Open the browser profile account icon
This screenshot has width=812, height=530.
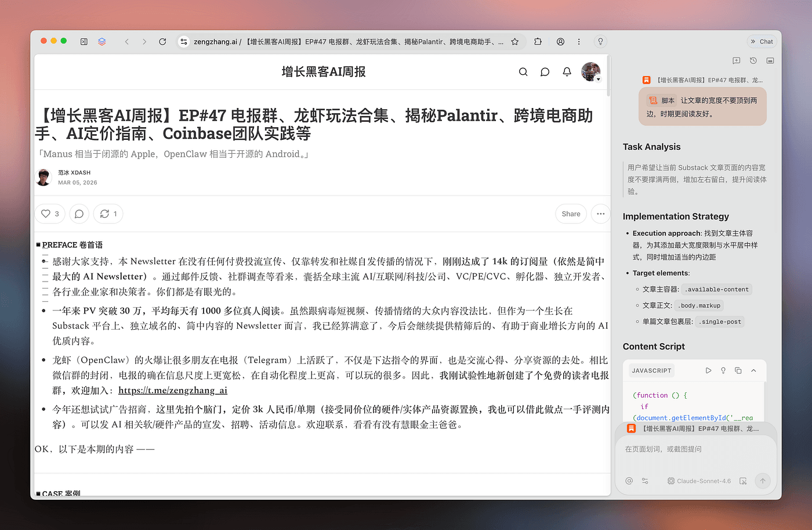tap(560, 42)
